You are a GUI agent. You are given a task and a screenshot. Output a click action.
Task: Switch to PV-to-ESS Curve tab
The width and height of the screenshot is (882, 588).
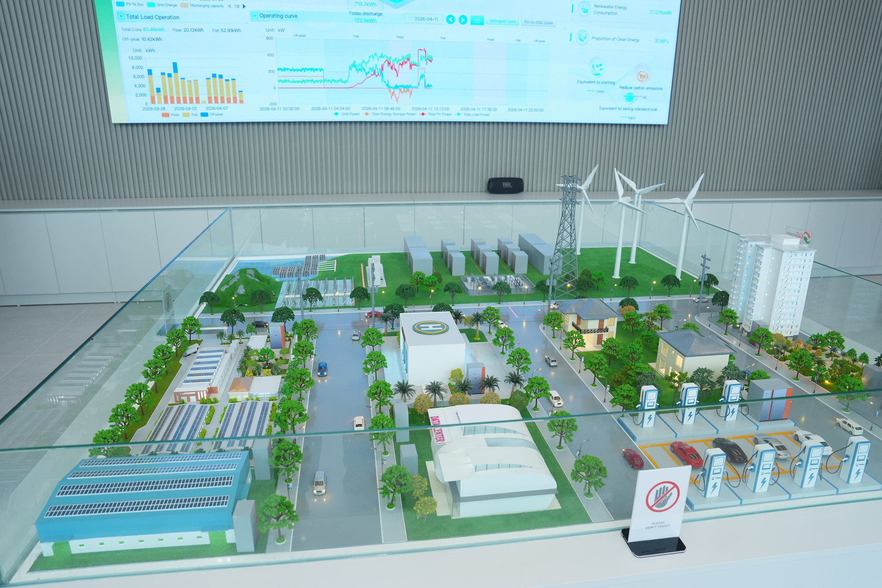(538, 23)
